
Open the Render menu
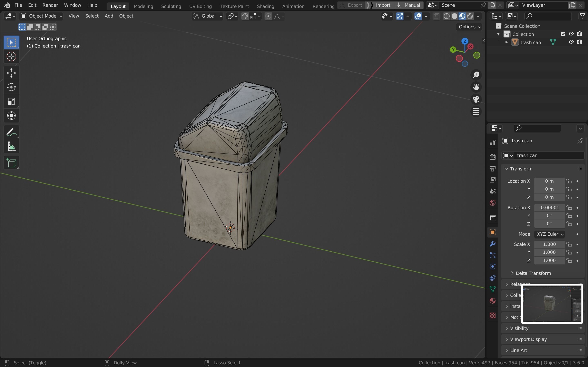[x=50, y=5]
